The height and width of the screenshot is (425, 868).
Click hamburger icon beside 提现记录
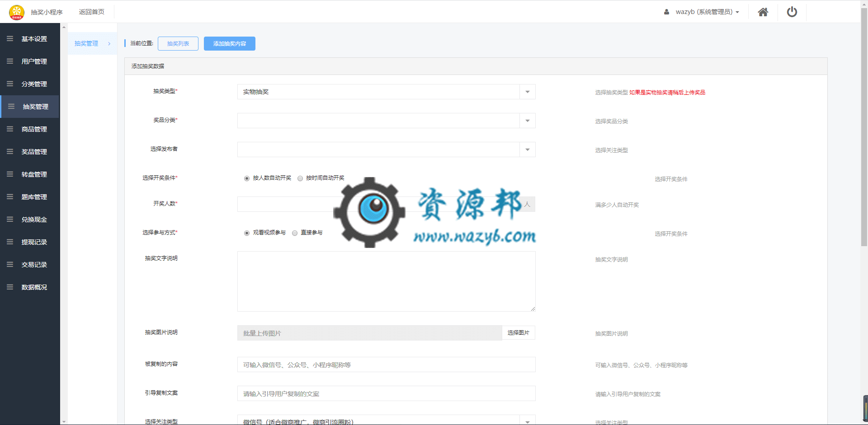pos(10,242)
